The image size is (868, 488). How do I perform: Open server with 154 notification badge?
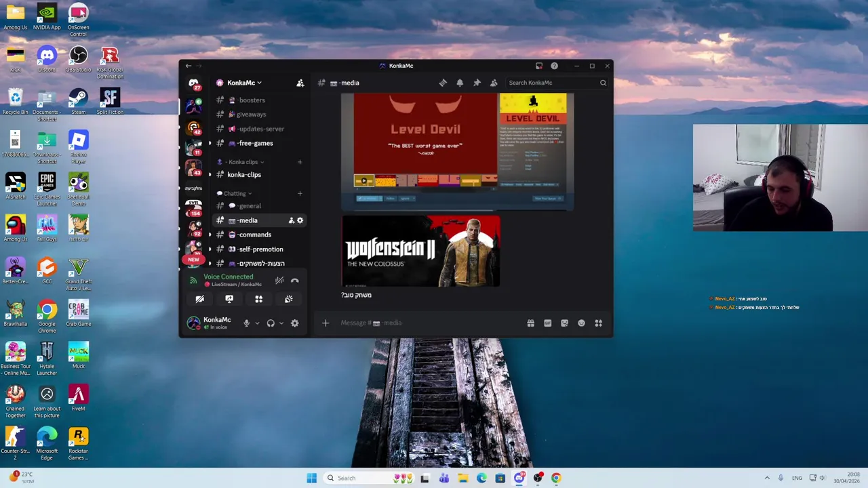[193, 207]
